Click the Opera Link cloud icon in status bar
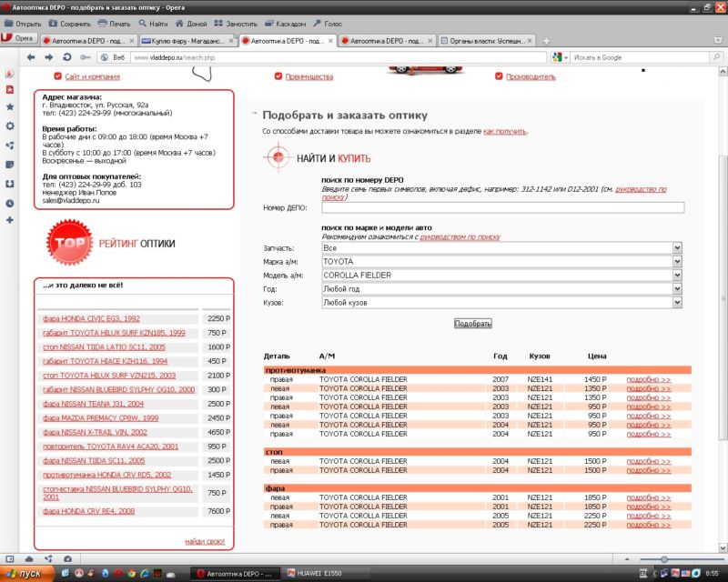This screenshot has width=728, height=582. pos(29,559)
